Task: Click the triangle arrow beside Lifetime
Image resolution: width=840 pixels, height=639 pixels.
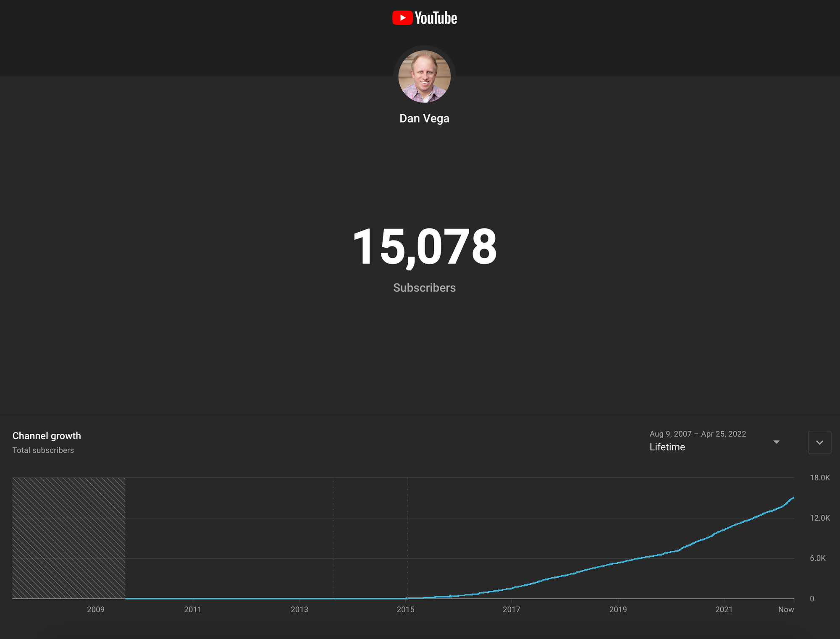Action: click(776, 442)
